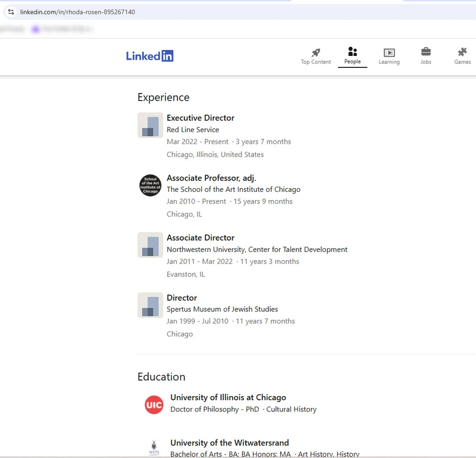Click the site settings icon in address bar
476x458 pixels.
(11, 12)
